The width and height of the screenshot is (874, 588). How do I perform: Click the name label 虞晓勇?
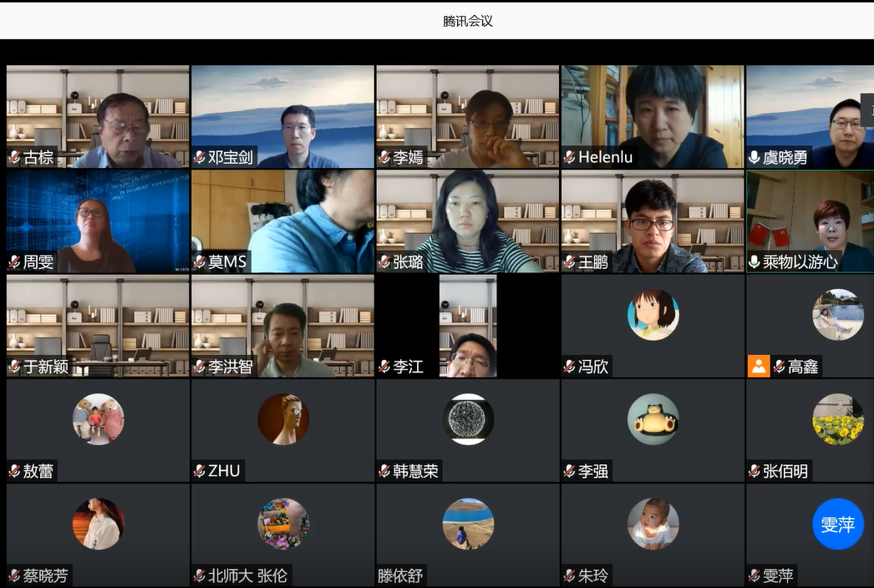785,158
